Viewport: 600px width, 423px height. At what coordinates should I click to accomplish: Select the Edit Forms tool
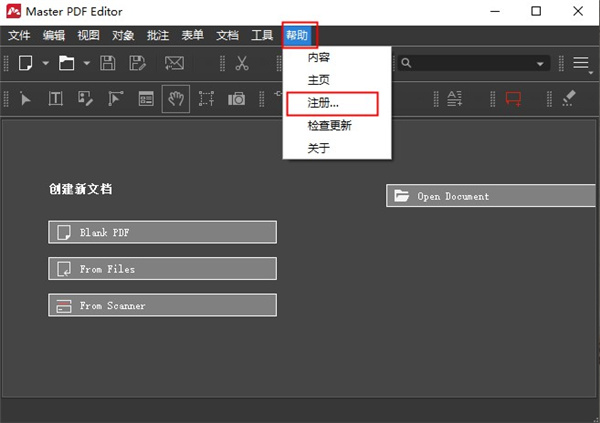point(146,99)
